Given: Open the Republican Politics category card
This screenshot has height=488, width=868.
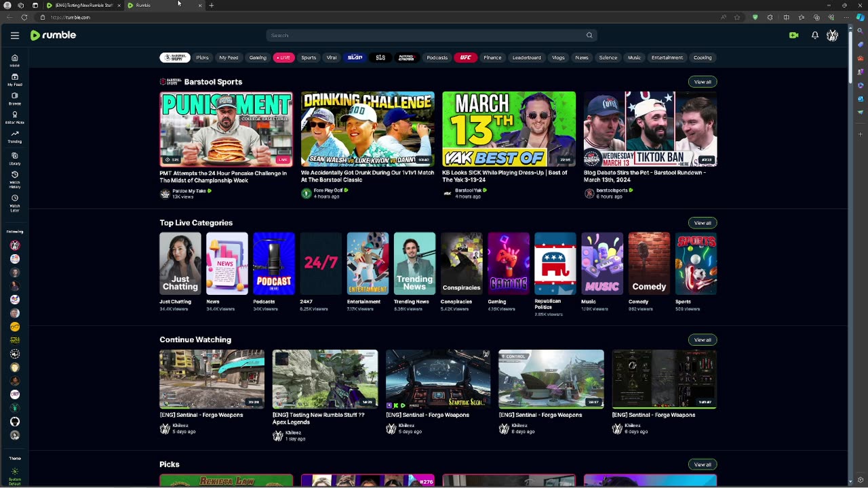Looking at the screenshot, I should pyautogui.click(x=555, y=264).
